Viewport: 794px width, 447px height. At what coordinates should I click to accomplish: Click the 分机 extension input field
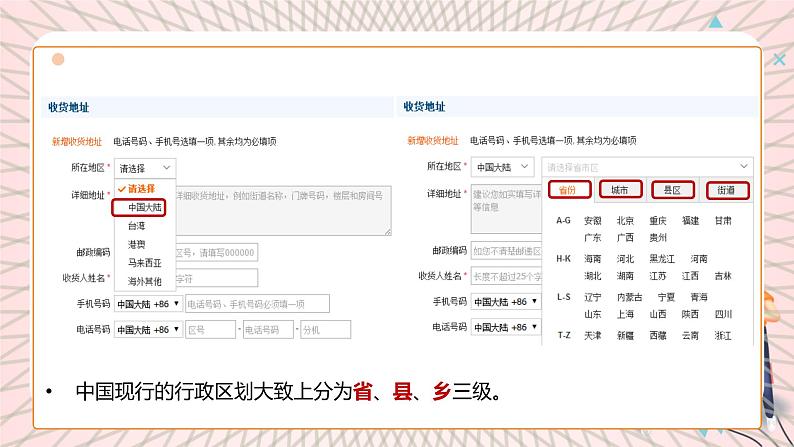(325, 330)
